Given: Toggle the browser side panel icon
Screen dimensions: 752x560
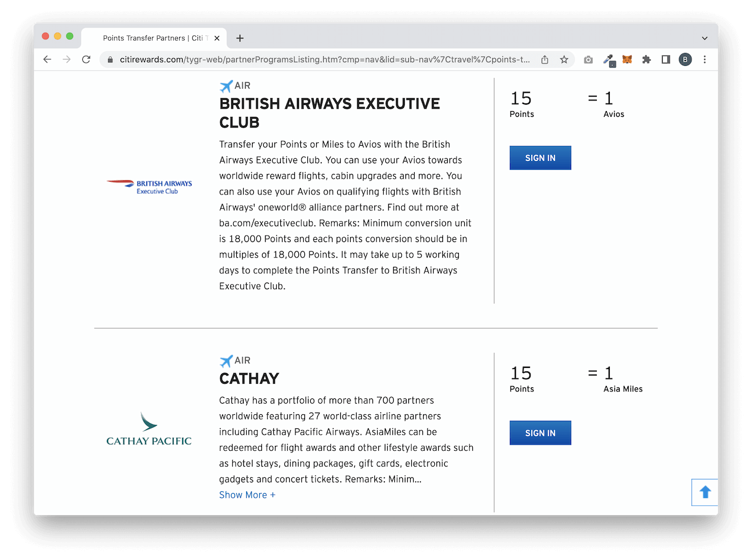Looking at the screenshot, I should 666,59.
